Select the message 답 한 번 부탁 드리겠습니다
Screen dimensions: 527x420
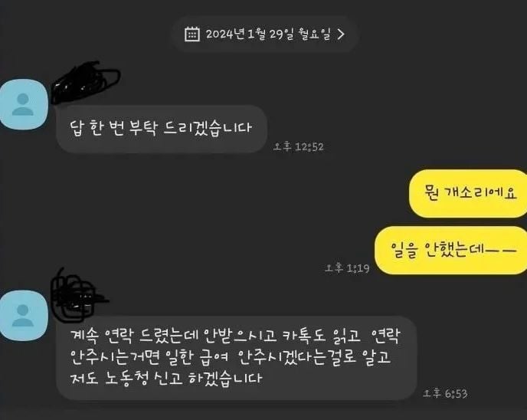click(x=162, y=129)
